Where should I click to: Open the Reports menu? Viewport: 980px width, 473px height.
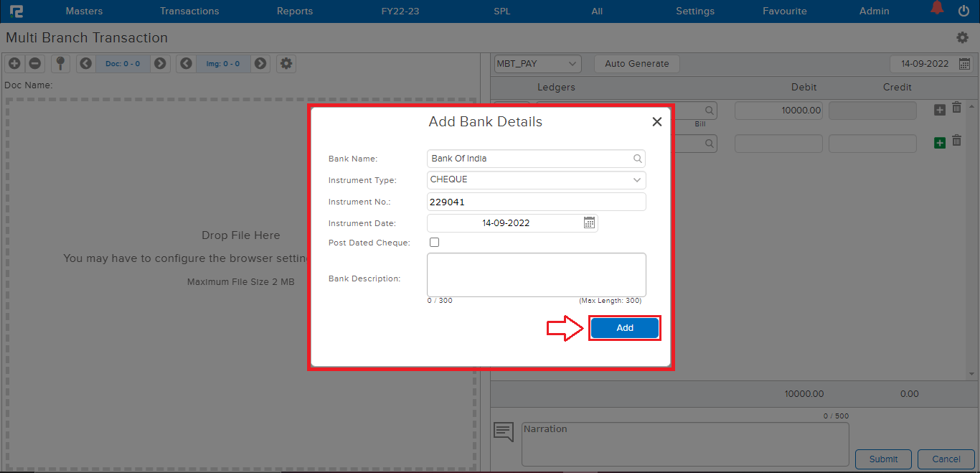coord(295,11)
